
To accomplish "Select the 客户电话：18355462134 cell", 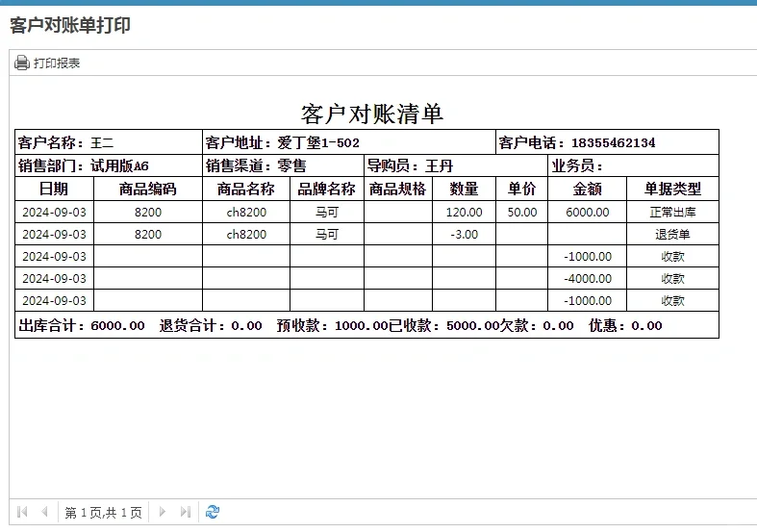I will click(x=607, y=142).
